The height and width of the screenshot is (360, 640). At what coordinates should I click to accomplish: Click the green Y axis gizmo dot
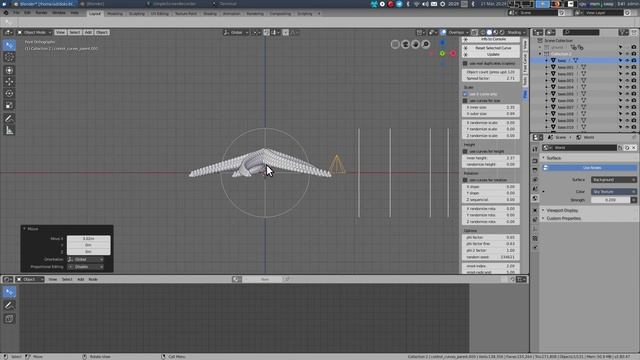pyautogui.click(x=442, y=53)
